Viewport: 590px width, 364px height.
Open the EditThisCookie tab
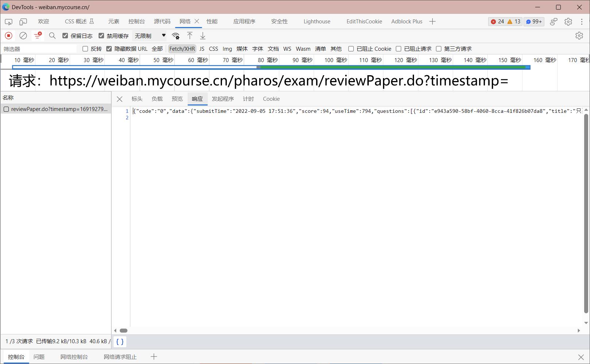tap(364, 22)
